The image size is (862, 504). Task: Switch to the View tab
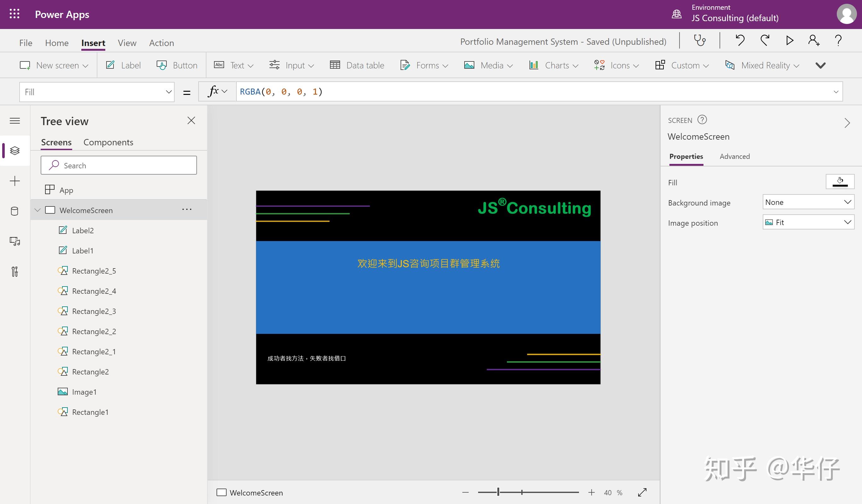tap(127, 43)
